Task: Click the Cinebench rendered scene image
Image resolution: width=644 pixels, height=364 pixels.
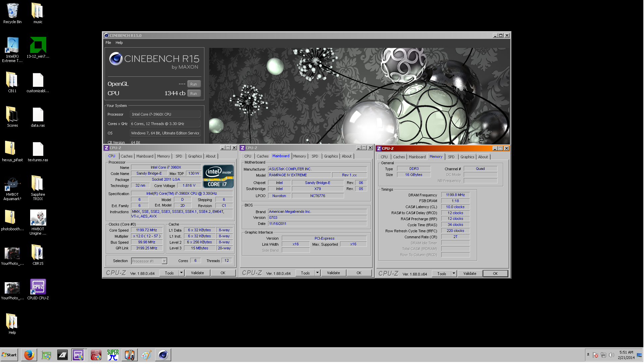Action: (x=360, y=96)
